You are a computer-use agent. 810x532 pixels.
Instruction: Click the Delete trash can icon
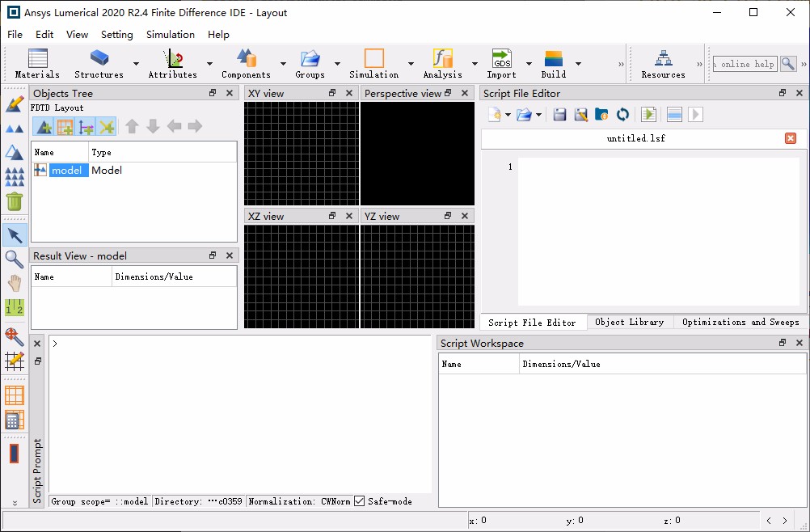(15, 201)
